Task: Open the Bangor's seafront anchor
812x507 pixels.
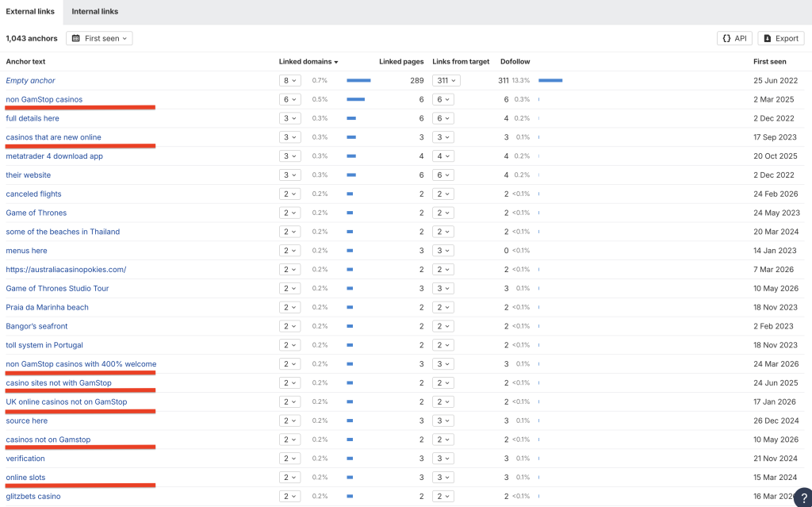Action: [x=36, y=326]
